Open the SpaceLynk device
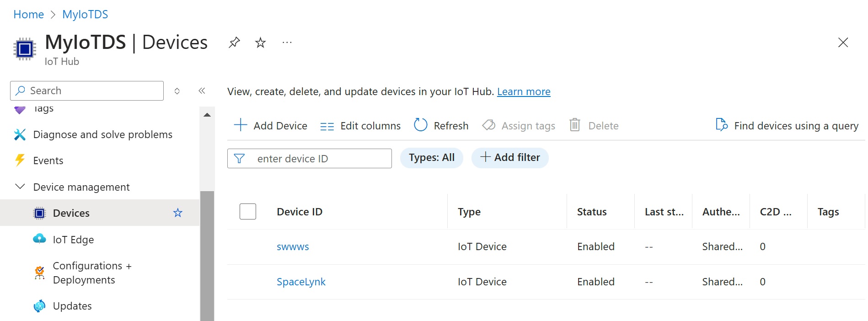The width and height of the screenshot is (868, 321). (x=301, y=282)
